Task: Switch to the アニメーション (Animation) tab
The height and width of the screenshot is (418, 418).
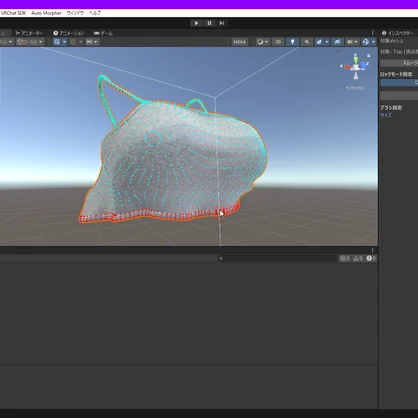Action: point(69,33)
